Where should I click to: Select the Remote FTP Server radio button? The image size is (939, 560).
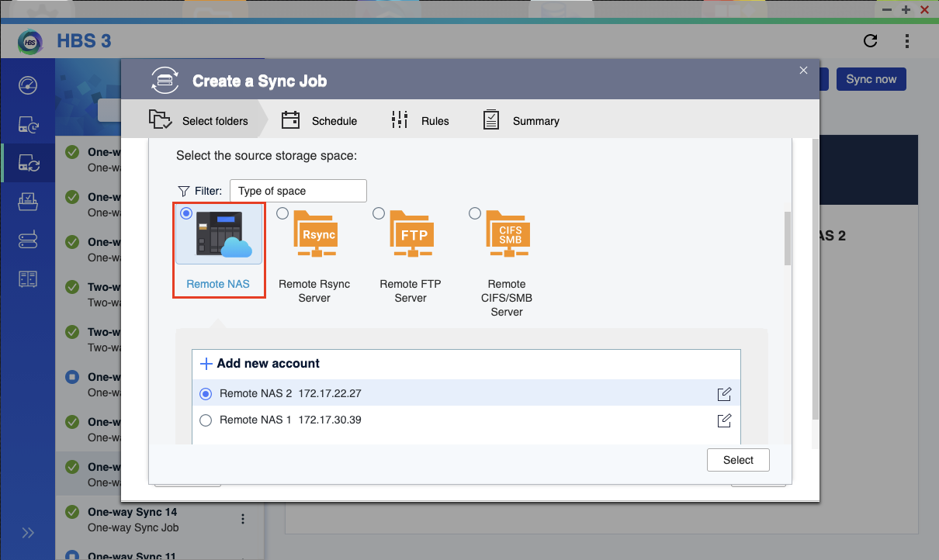point(379,213)
